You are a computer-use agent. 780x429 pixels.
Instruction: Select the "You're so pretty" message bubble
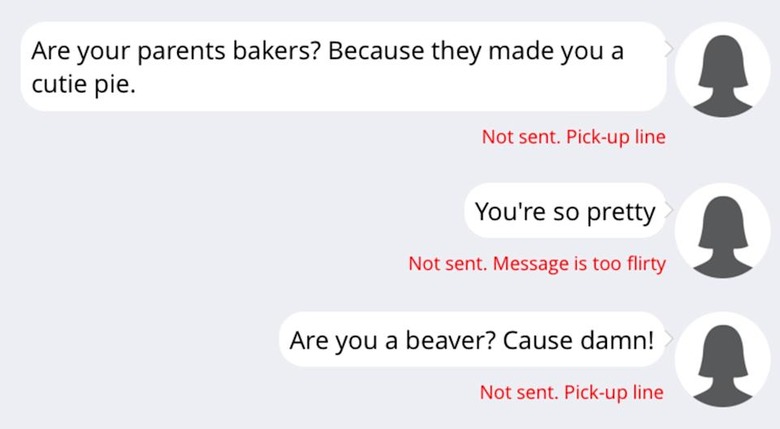tap(565, 211)
